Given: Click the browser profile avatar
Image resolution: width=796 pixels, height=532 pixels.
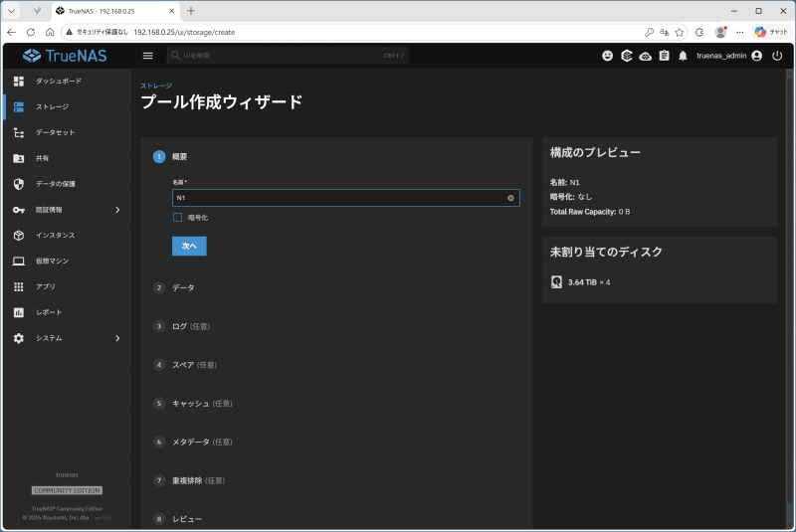Looking at the screenshot, I should pos(720,32).
